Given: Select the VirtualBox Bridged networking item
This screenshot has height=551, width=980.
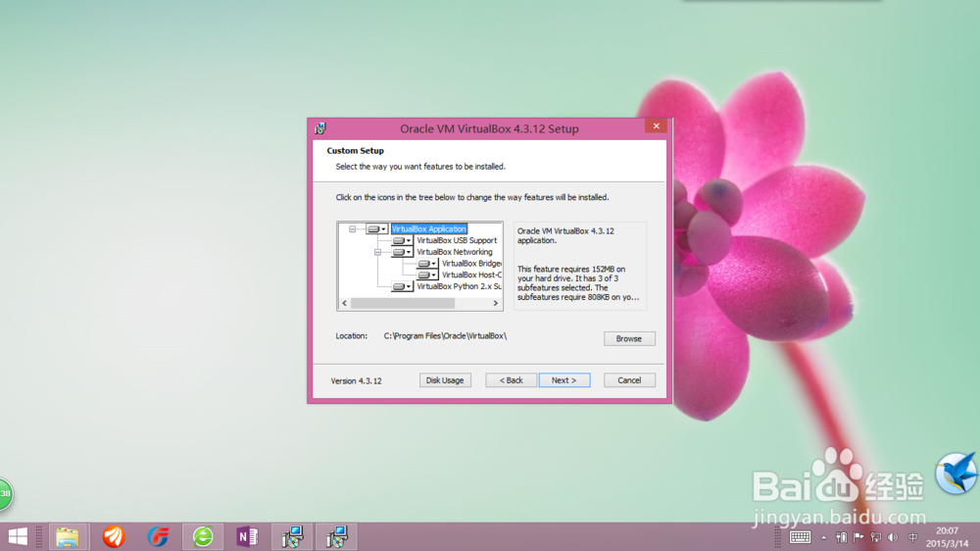Looking at the screenshot, I should pos(471,264).
